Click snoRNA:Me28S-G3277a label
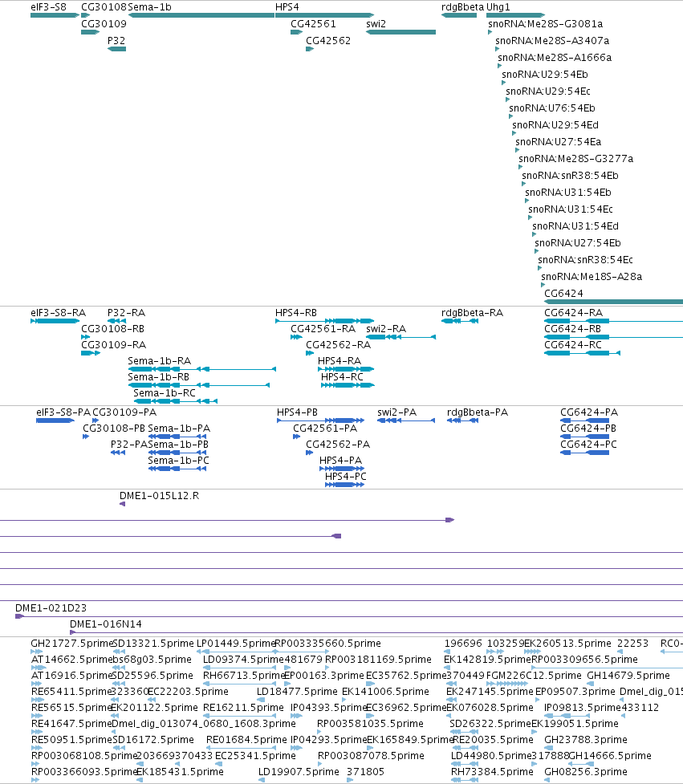Screen dimensions: 683x784 click(x=576, y=159)
